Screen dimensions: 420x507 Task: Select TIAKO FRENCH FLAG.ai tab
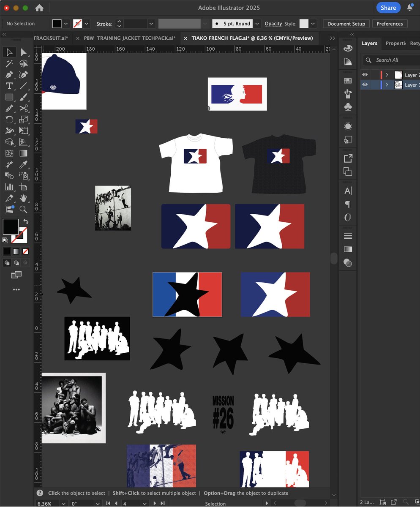(x=252, y=38)
